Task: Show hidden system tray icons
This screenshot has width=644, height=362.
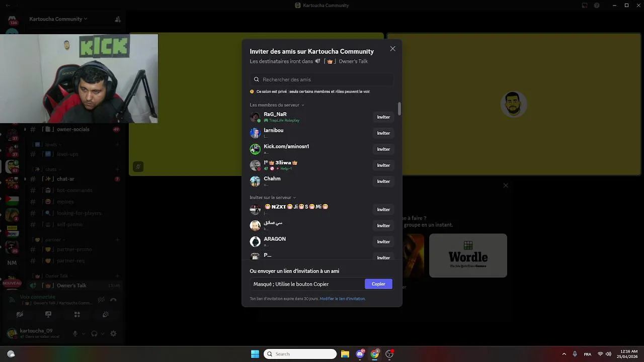Action: (564, 354)
